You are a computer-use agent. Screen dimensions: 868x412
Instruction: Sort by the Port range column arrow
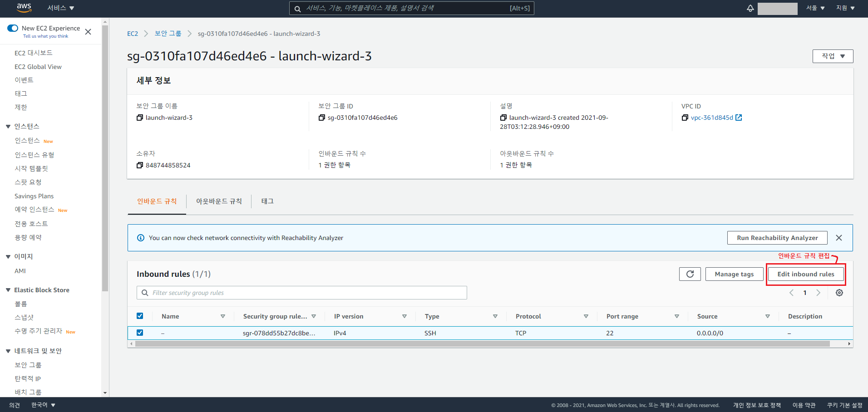tap(677, 316)
